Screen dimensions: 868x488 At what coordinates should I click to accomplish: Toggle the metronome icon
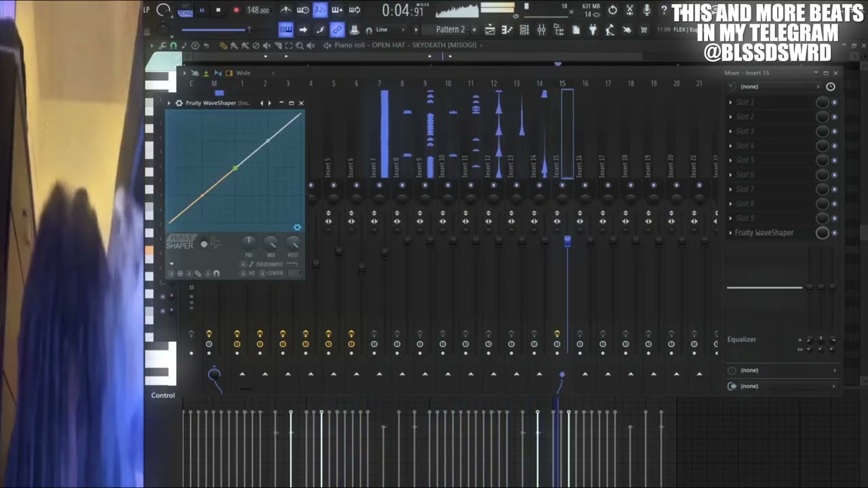click(x=286, y=10)
